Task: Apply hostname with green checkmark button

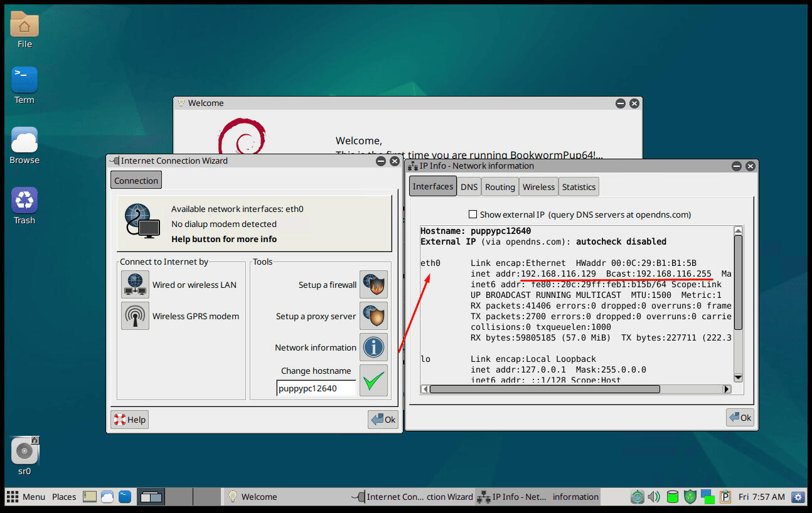Action: coord(373,381)
